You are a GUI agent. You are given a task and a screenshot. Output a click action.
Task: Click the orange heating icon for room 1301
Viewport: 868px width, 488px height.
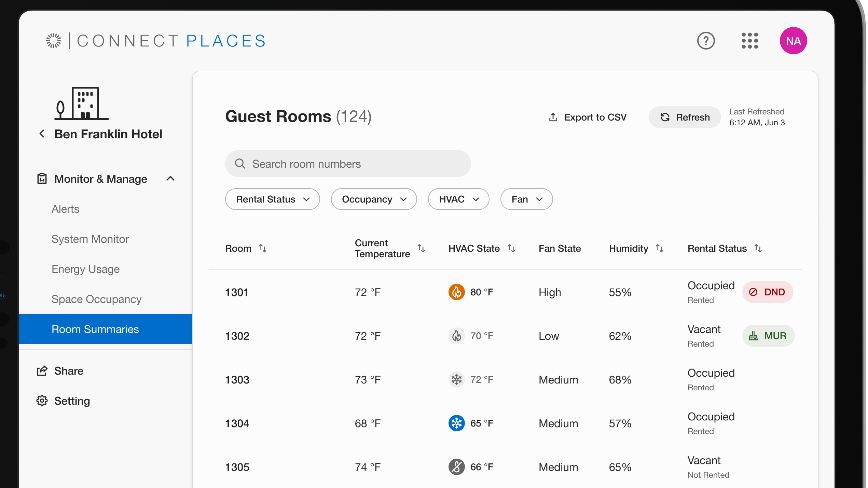456,292
